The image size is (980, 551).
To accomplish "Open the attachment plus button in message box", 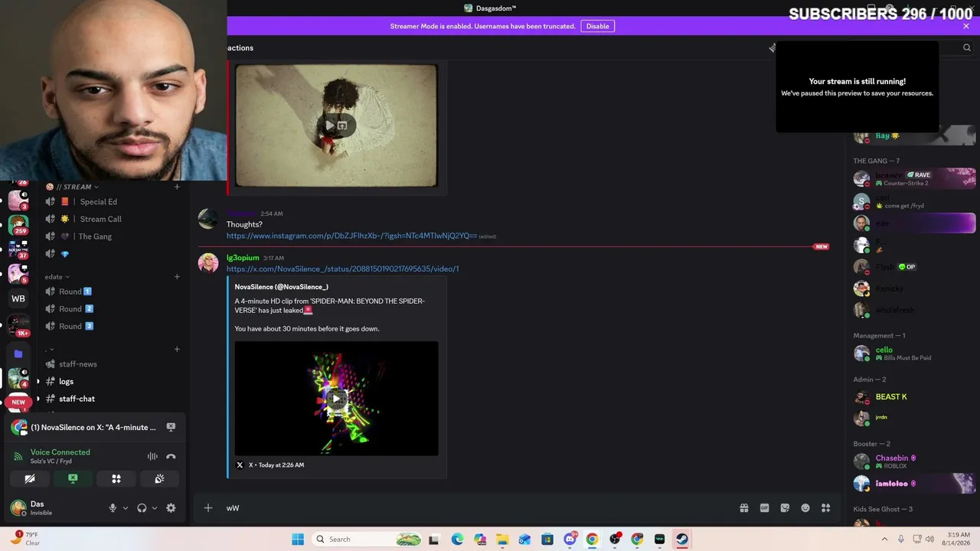I will coord(208,508).
